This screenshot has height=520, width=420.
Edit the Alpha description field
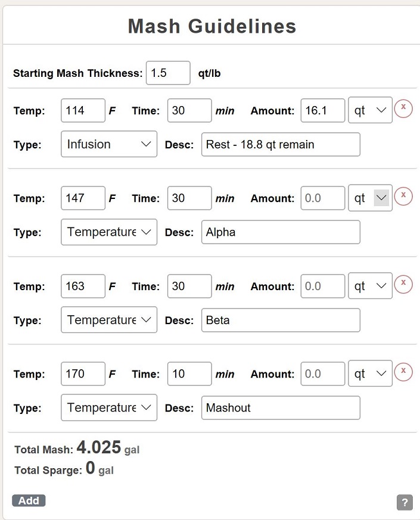coord(281,232)
